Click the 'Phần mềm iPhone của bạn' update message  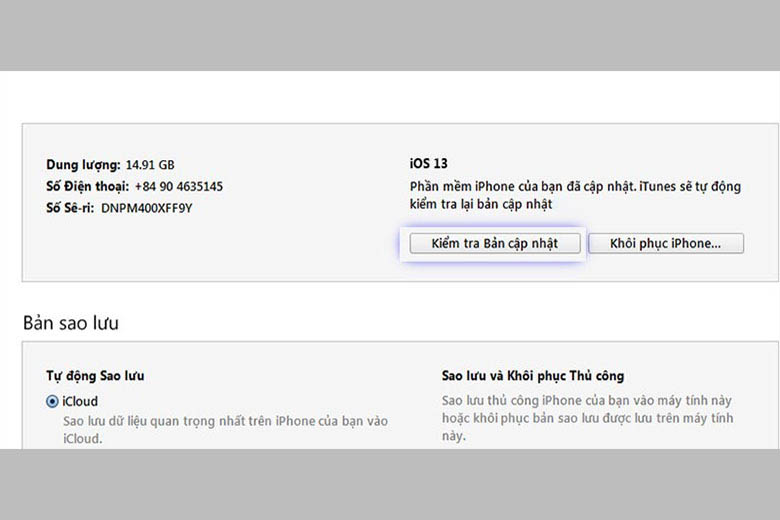[575, 195]
